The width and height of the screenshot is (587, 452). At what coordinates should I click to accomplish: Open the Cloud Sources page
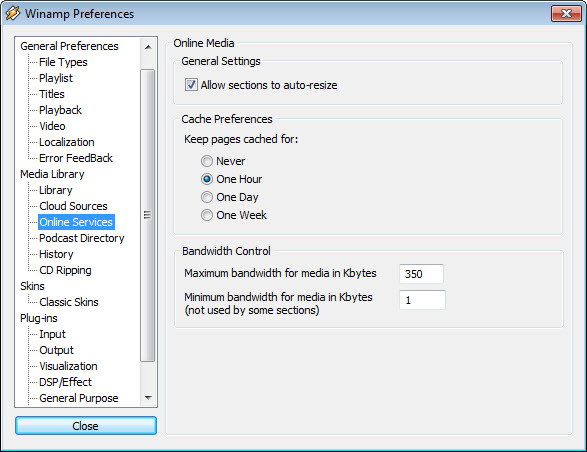pos(73,206)
